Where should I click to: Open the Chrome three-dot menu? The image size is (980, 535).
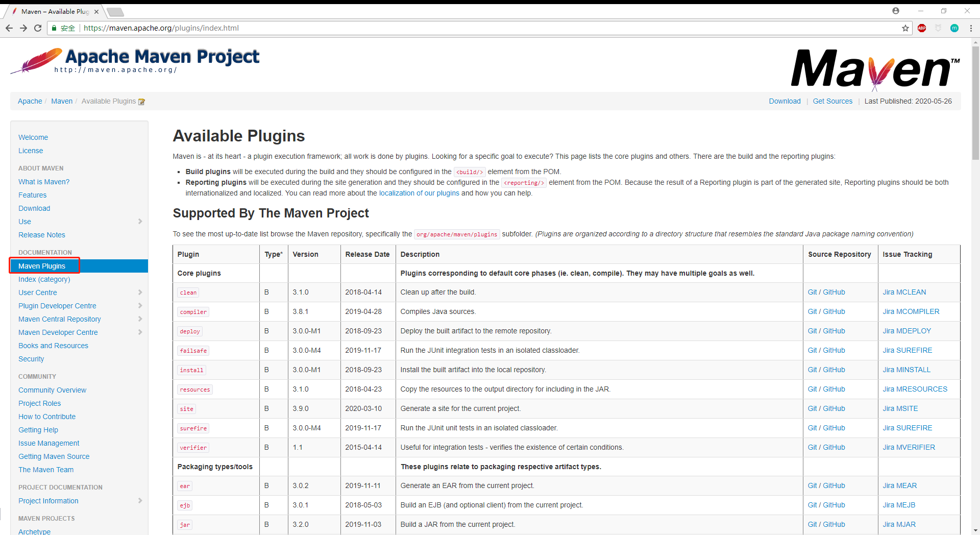click(x=971, y=28)
